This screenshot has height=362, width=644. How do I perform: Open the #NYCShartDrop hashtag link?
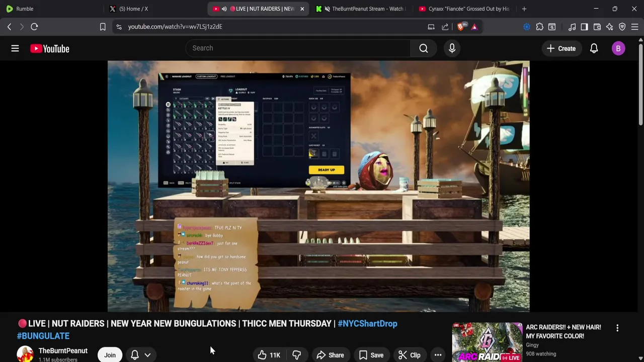click(x=367, y=323)
